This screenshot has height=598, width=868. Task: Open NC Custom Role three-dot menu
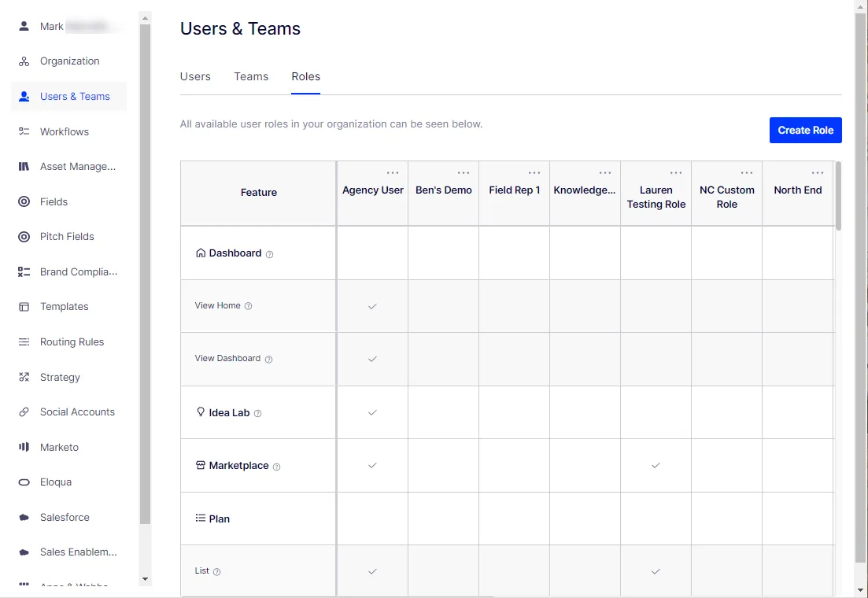click(x=747, y=173)
